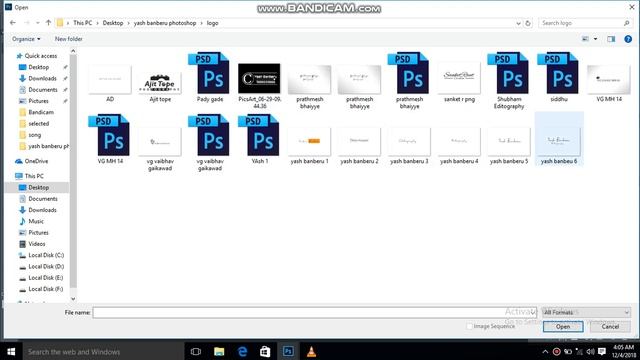640x360 pixels.
Task: Open the selected folder in sidebar
Action: pyautogui.click(x=38, y=124)
